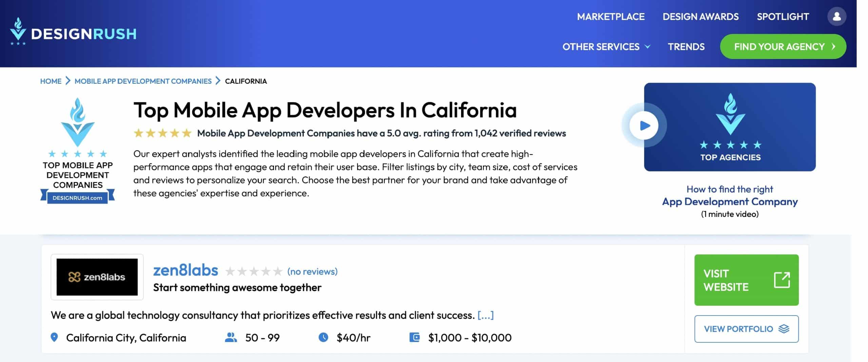Open the zen8labs agency name link
This screenshot has height=362, width=868.
185,270
